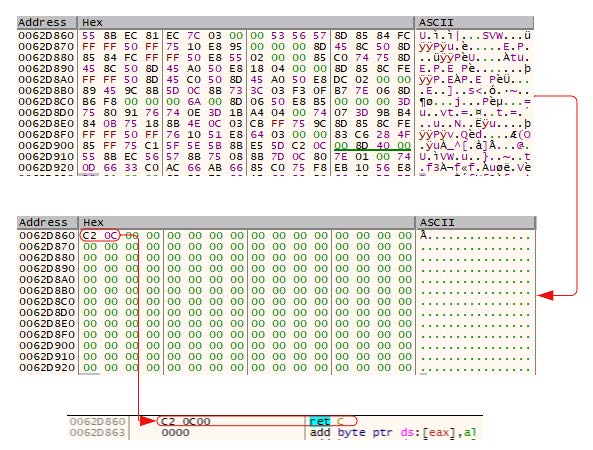Image resolution: width=593 pixels, height=450 pixels.
Task: Select address 0062D8A0 in the upper dump
Action: click(46, 79)
